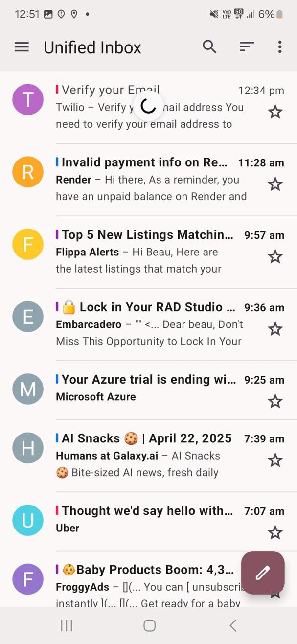This screenshot has height=644, width=297.
Task: Open the sort options icon
Action: (247, 47)
